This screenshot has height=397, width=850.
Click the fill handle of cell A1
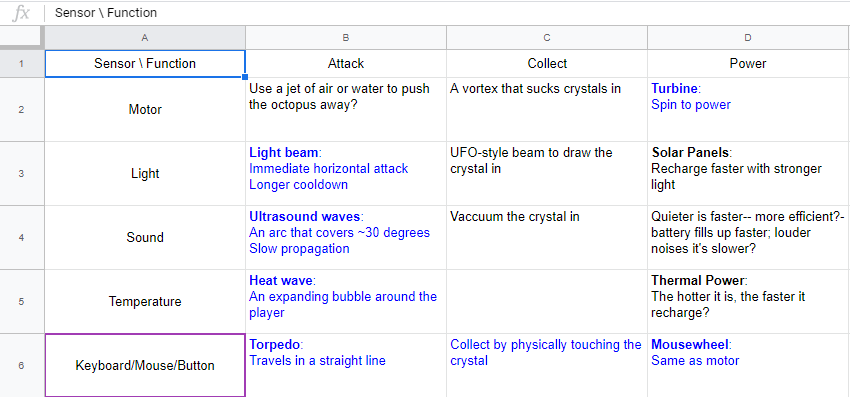coord(245,77)
